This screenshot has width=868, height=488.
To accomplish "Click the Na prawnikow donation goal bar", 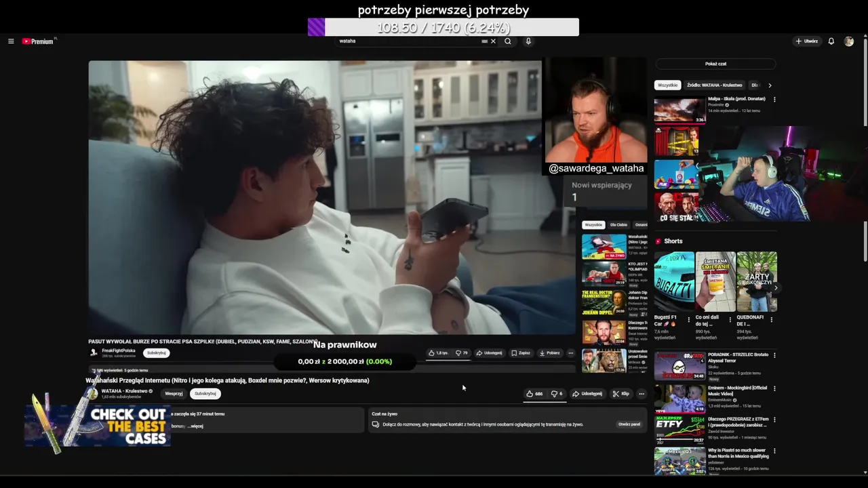I will coord(345,361).
